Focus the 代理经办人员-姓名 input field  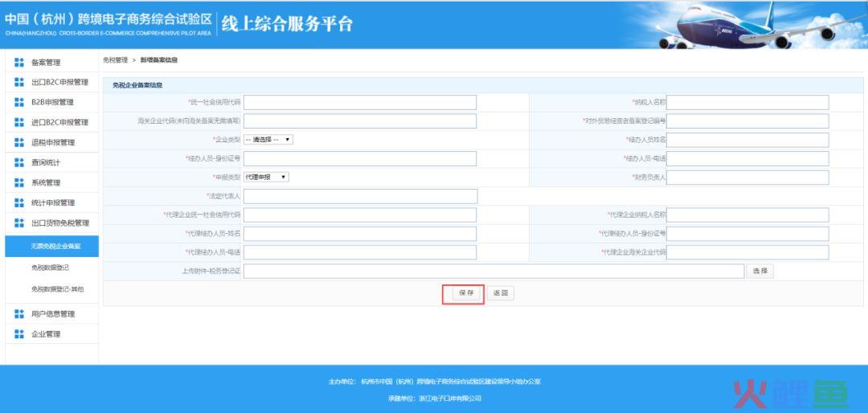pyautogui.click(x=360, y=234)
